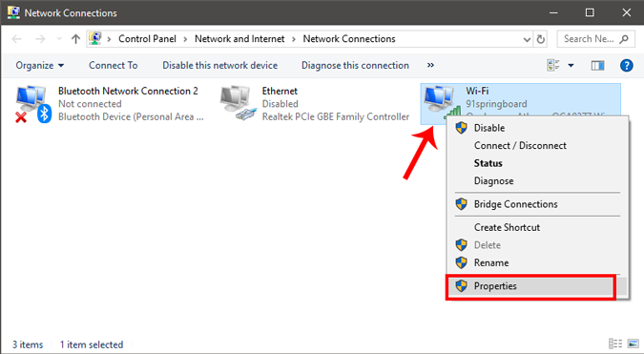Go up one folder level arrow
This screenshot has width=644, height=354.
pyautogui.click(x=75, y=39)
